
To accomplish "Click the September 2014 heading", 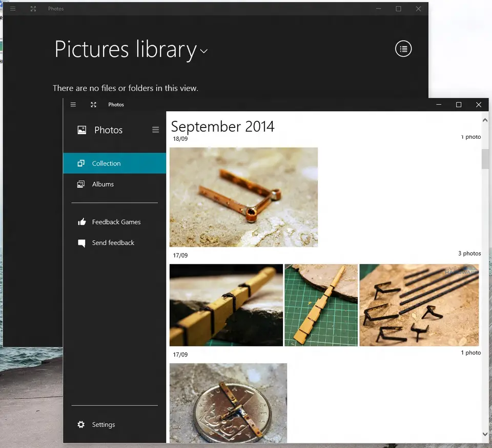I will [222, 126].
